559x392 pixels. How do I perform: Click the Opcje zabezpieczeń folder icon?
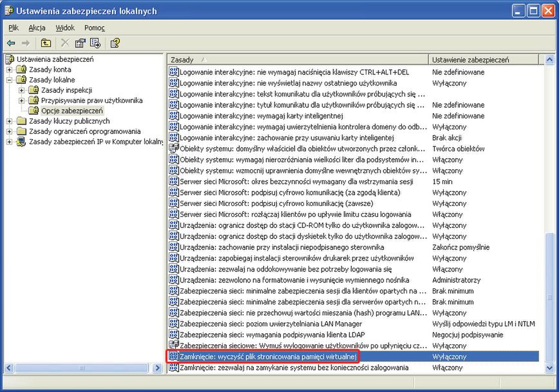coord(34,111)
